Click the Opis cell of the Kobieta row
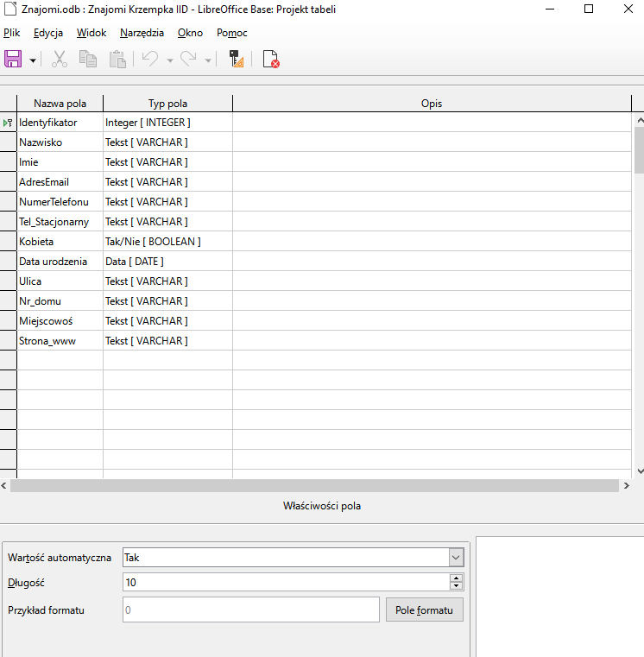Screen dimensions: 644x657 pyautogui.click(x=432, y=242)
